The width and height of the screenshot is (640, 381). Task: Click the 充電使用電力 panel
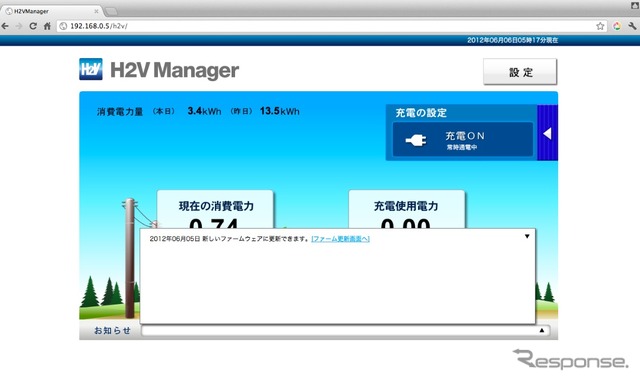407,209
